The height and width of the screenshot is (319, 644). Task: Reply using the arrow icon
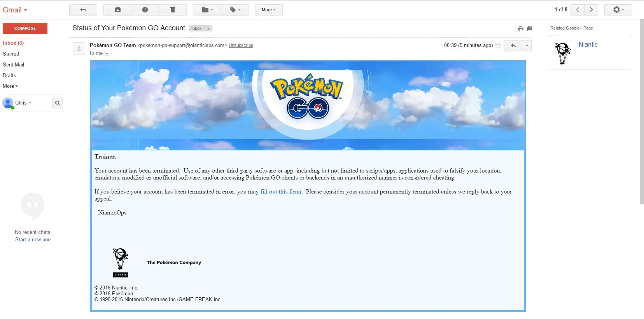[513, 45]
